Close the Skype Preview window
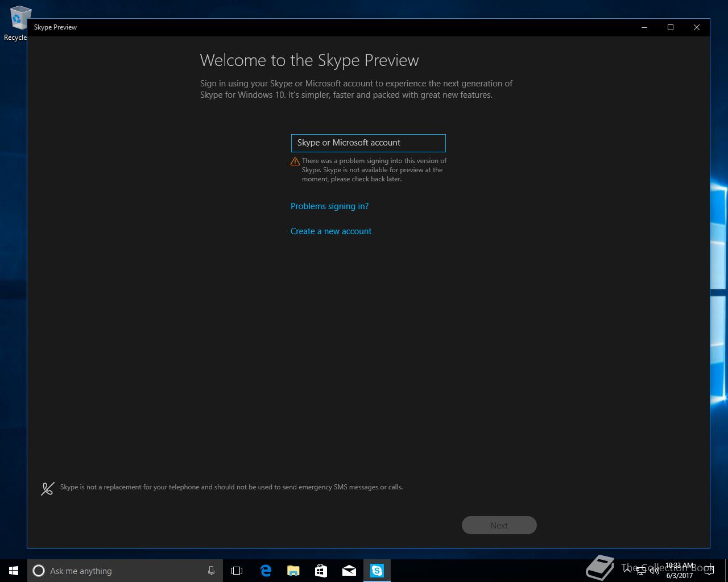The height and width of the screenshot is (582, 728). 697,27
